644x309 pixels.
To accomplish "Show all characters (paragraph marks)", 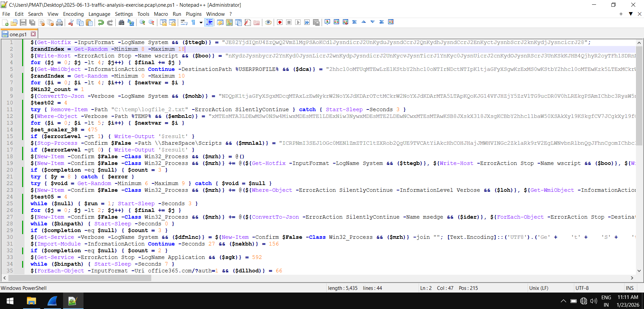I will tap(194, 22).
